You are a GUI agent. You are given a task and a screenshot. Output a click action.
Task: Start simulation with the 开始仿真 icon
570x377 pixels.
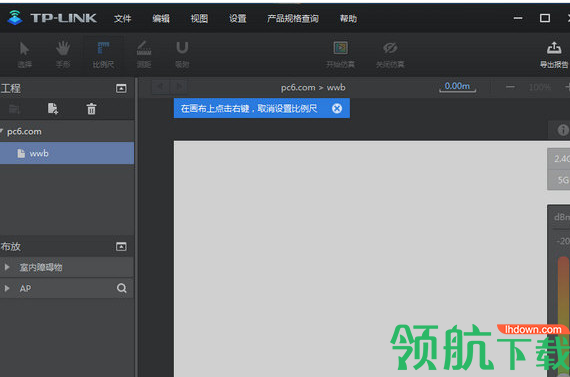[340, 55]
